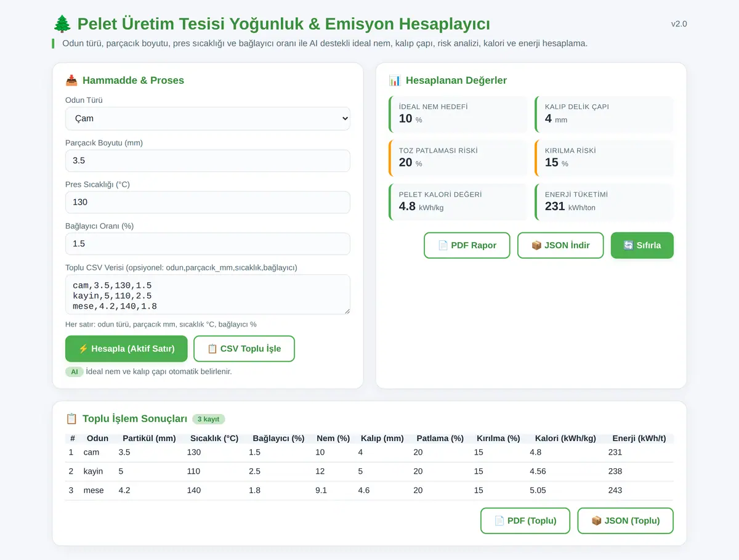
Task: Click JSON (Toplu) button
Action: 625,521
